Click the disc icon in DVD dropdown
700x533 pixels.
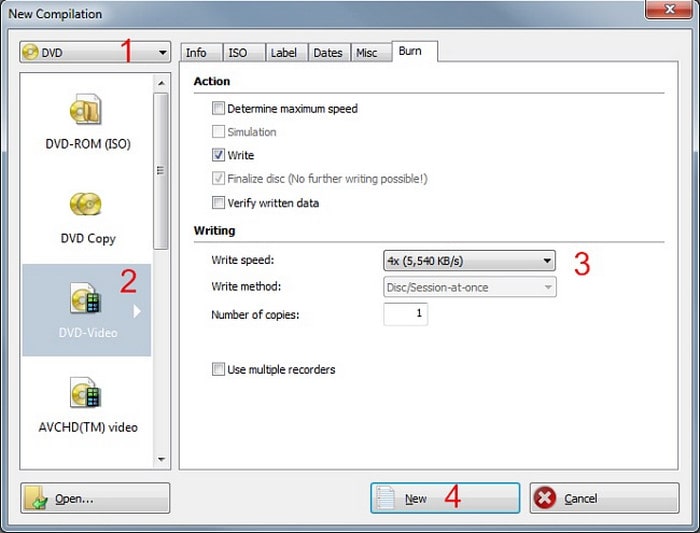pos(31,52)
